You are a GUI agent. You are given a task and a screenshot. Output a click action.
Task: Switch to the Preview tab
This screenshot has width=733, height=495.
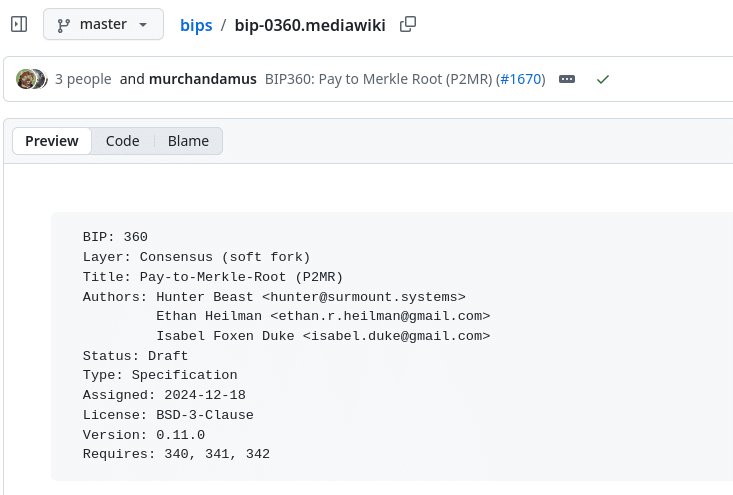pyautogui.click(x=52, y=141)
